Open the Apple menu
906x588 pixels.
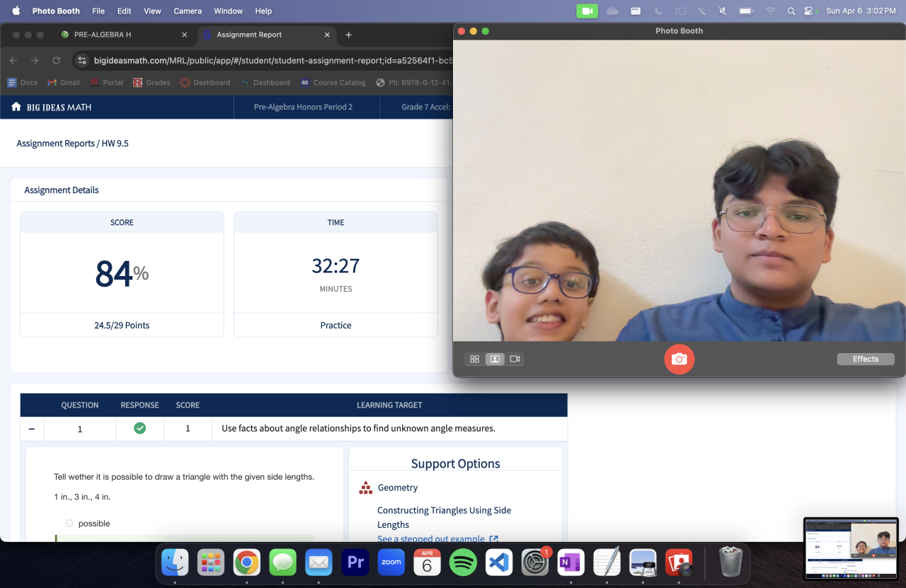[x=16, y=11]
